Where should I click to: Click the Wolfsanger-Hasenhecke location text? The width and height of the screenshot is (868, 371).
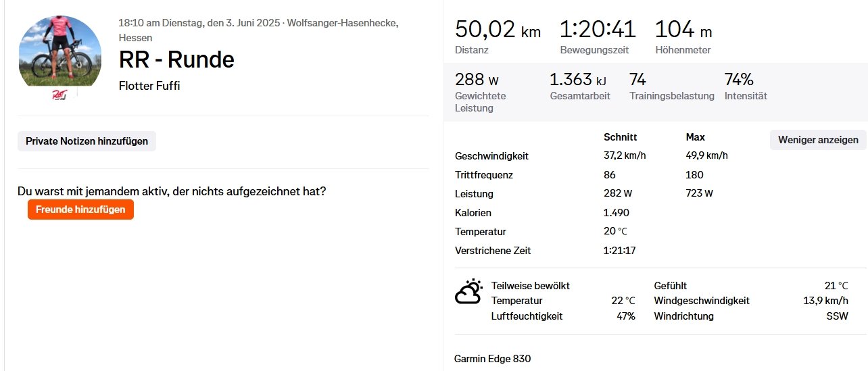tap(342, 23)
